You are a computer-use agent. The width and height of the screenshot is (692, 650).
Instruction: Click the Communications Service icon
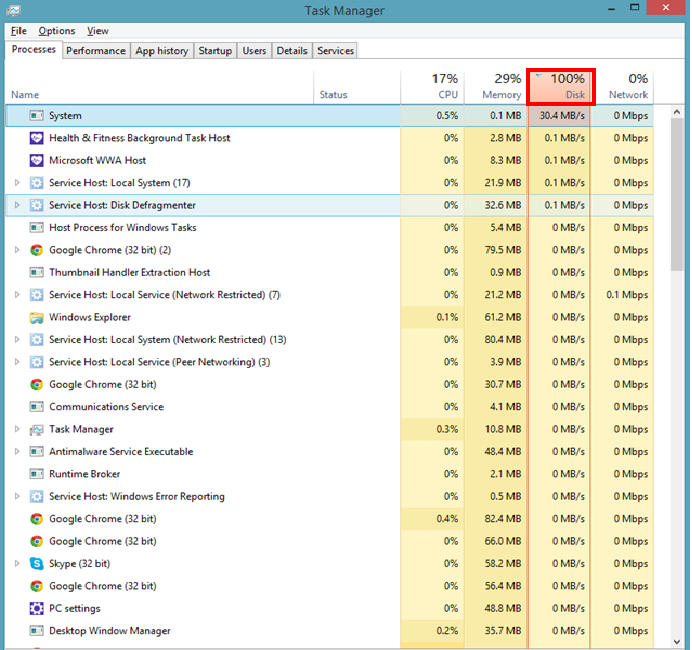(36, 407)
